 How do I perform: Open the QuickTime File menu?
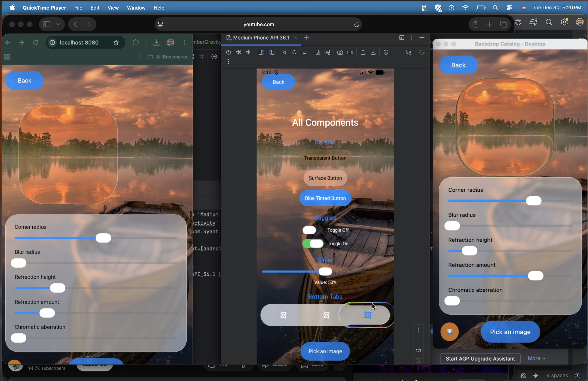(x=78, y=8)
